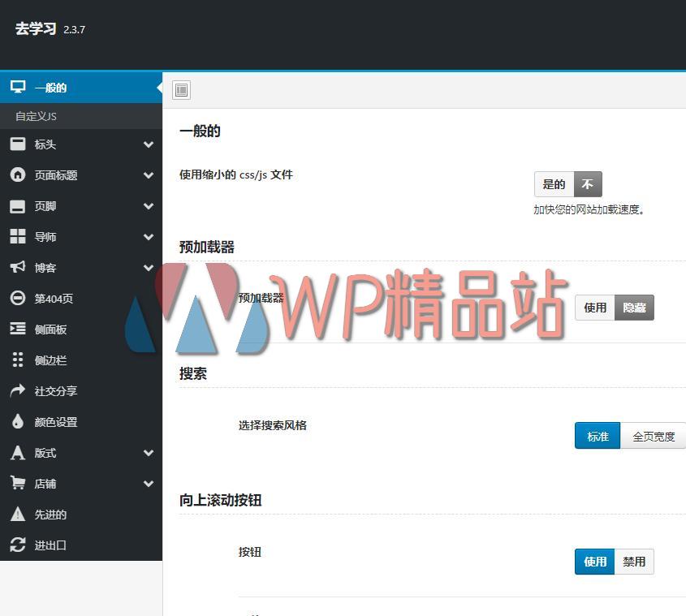
Task: Expand the 版式 section chevron
Action: click(149, 452)
